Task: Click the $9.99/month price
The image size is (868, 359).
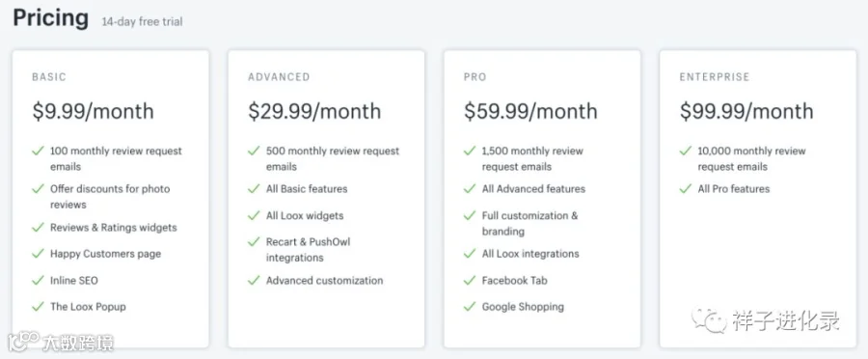Action: 93,111
